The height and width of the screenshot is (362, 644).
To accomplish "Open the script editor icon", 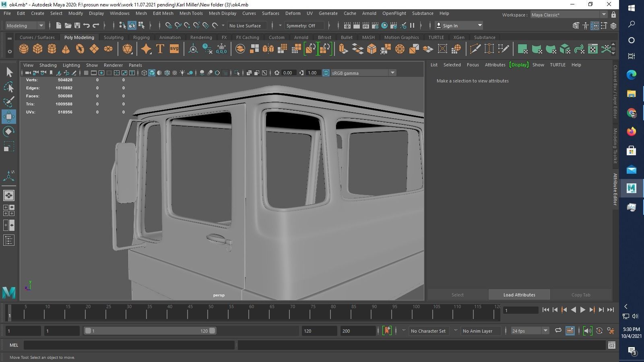I will (612, 345).
